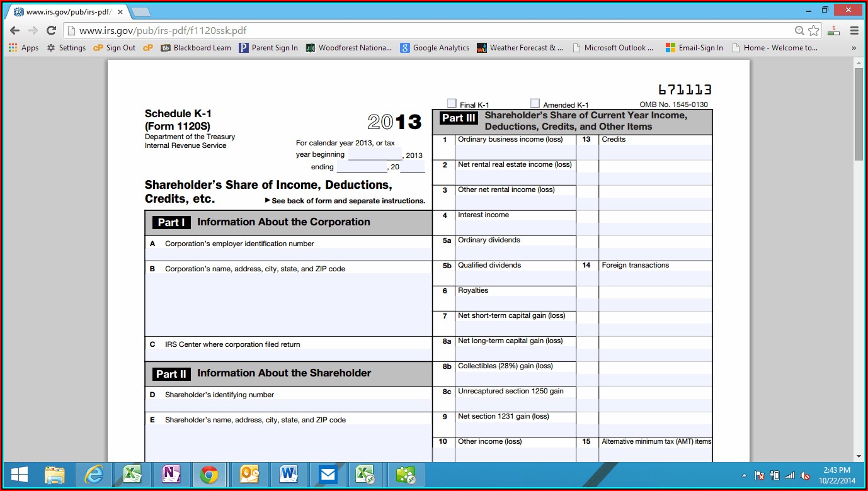Open the new tab button
Screen dimensions: 868x491
[140, 12]
